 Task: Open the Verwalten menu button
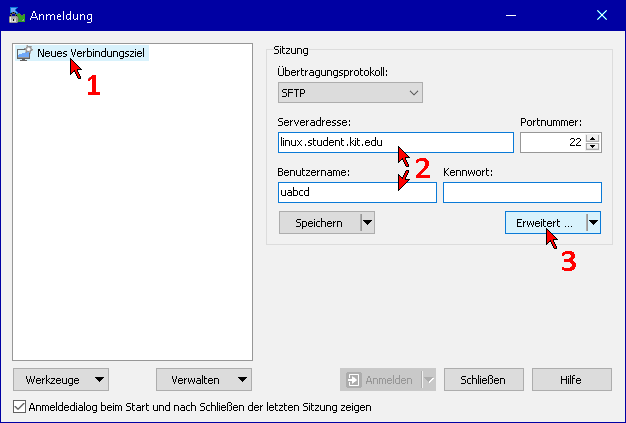[204, 380]
